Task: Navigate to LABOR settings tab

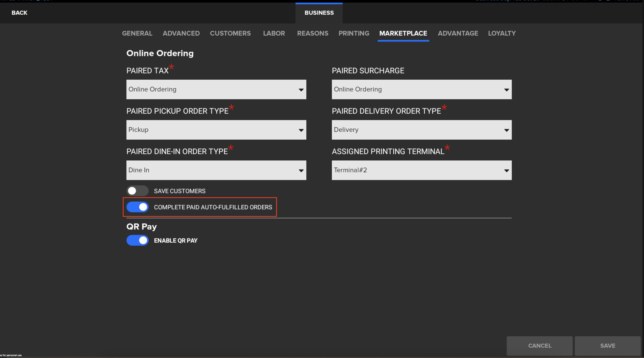Action: [x=273, y=33]
